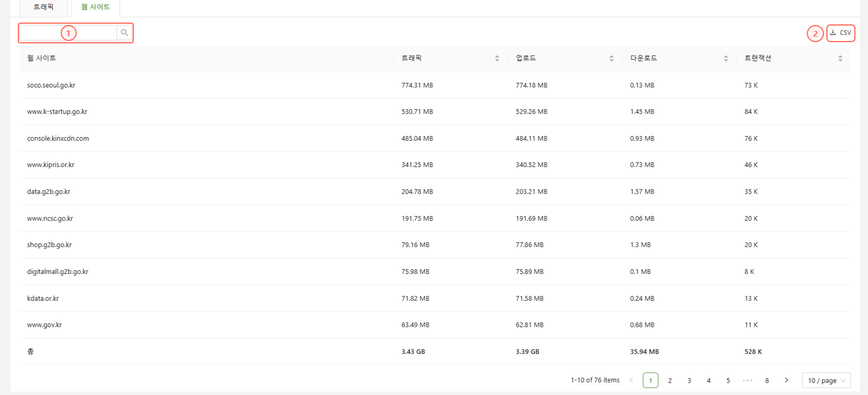Sort by 트랜잭션 column arrows
This screenshot has width=868, height=395.
(x=840, y=58)
